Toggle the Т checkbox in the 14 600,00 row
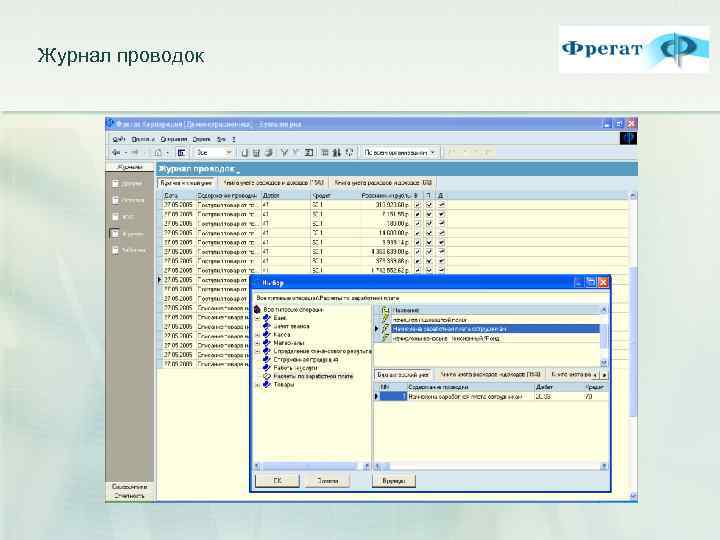This screenshot has height=540, width=720. (x=429, y=233)
